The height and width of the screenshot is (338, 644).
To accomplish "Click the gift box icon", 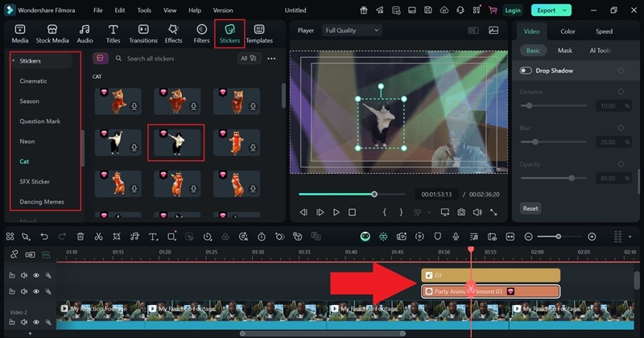I will point(364,10).
